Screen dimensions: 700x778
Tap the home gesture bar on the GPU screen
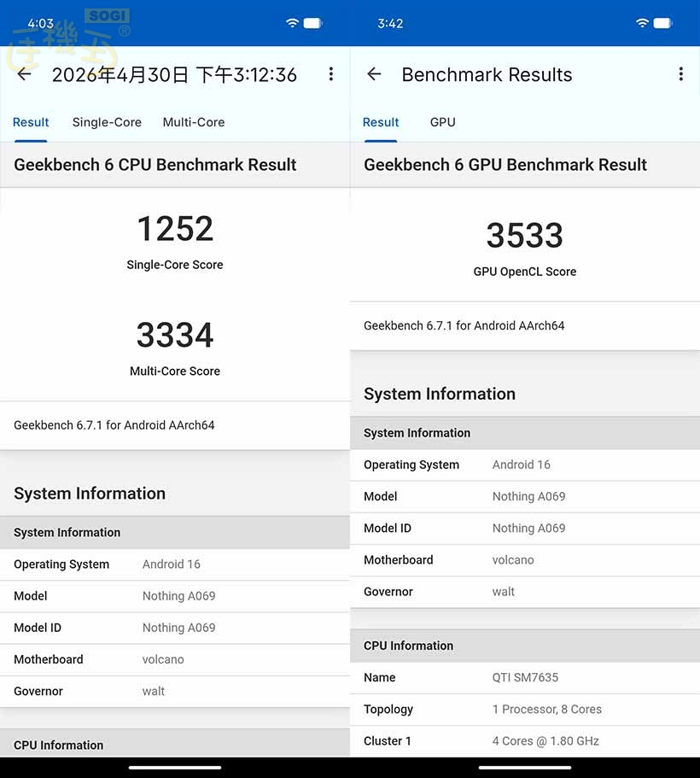point(525,768)
